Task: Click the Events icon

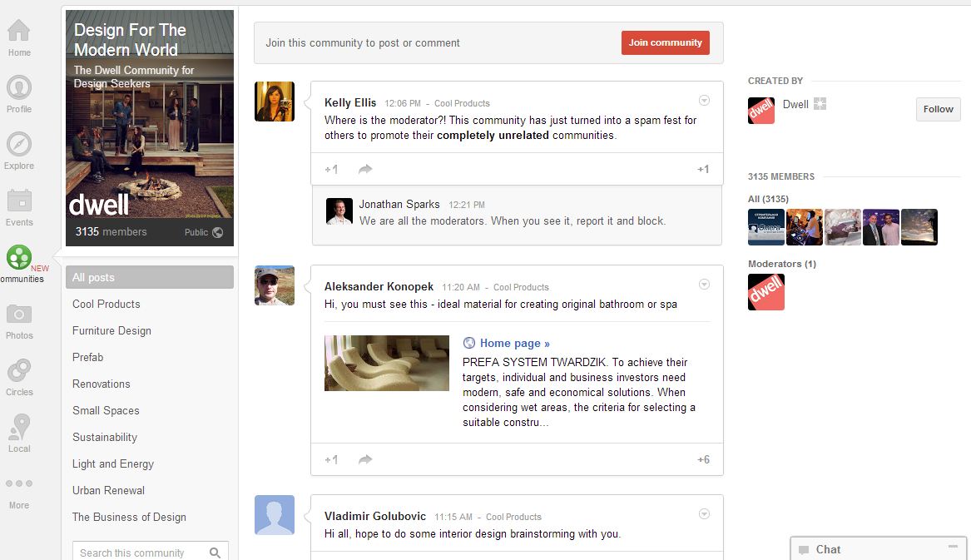Action: [x=18, y=201]
